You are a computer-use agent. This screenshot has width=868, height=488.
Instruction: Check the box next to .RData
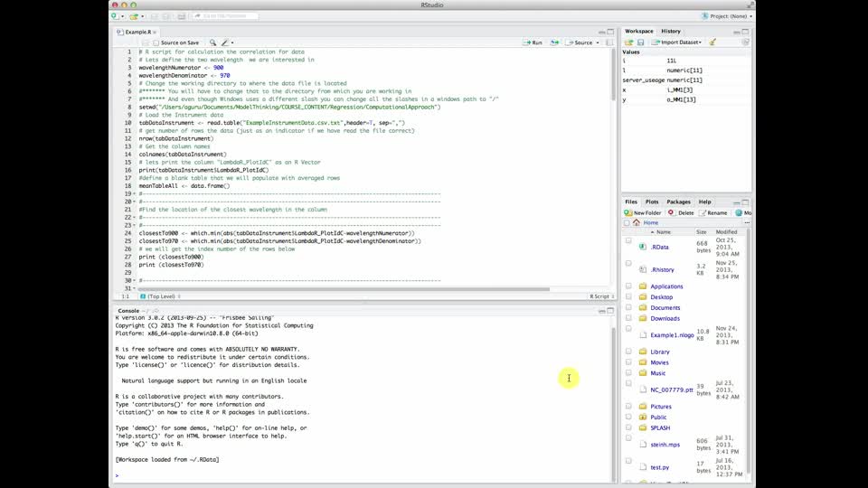point(628,240)
